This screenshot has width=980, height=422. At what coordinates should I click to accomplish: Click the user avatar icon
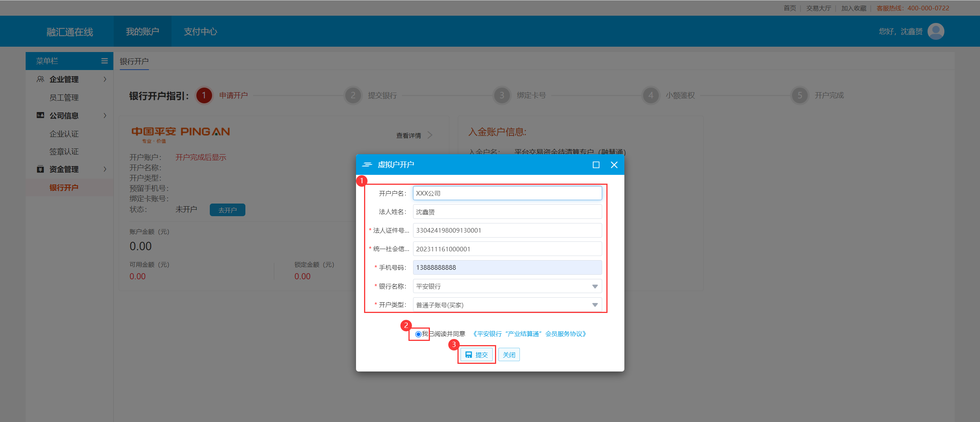pyautogui.click(x=936, y=31)
